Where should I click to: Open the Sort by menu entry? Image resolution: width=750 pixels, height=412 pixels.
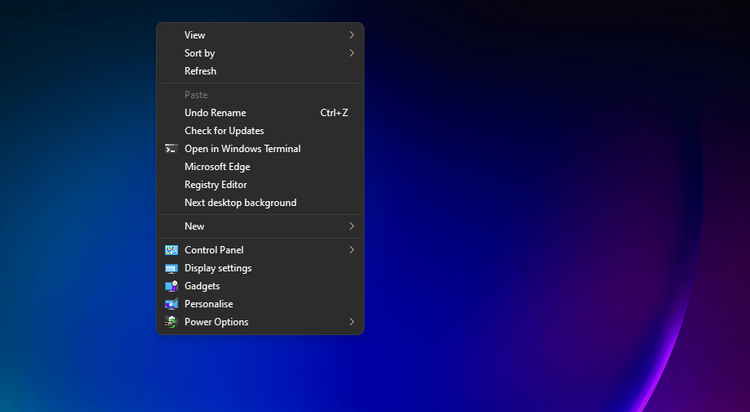(x=260, y=53)
